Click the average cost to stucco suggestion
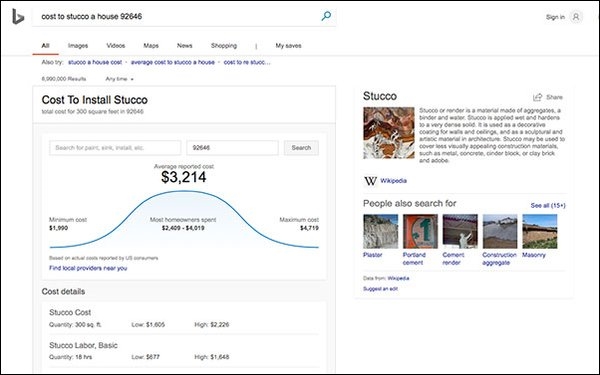The image size is (600, 375). point(173,62)
